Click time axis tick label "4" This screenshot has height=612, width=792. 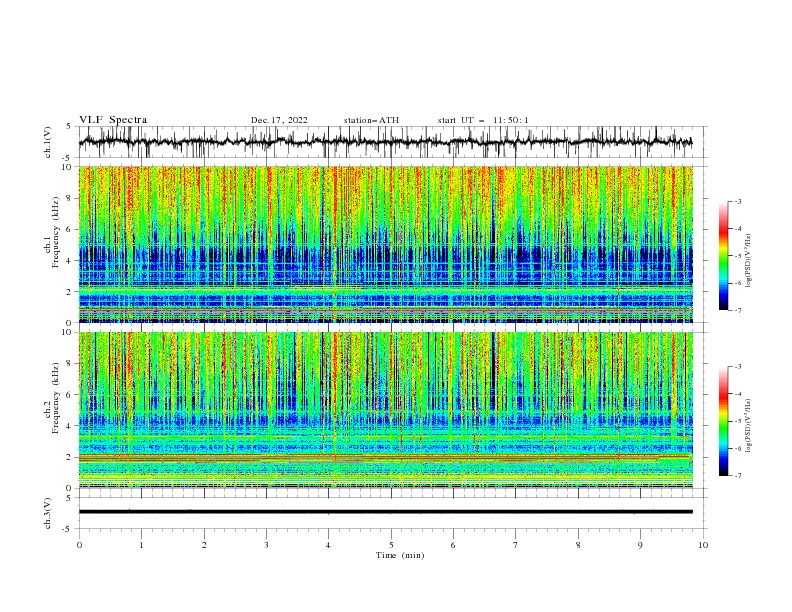tap(329, 545)
